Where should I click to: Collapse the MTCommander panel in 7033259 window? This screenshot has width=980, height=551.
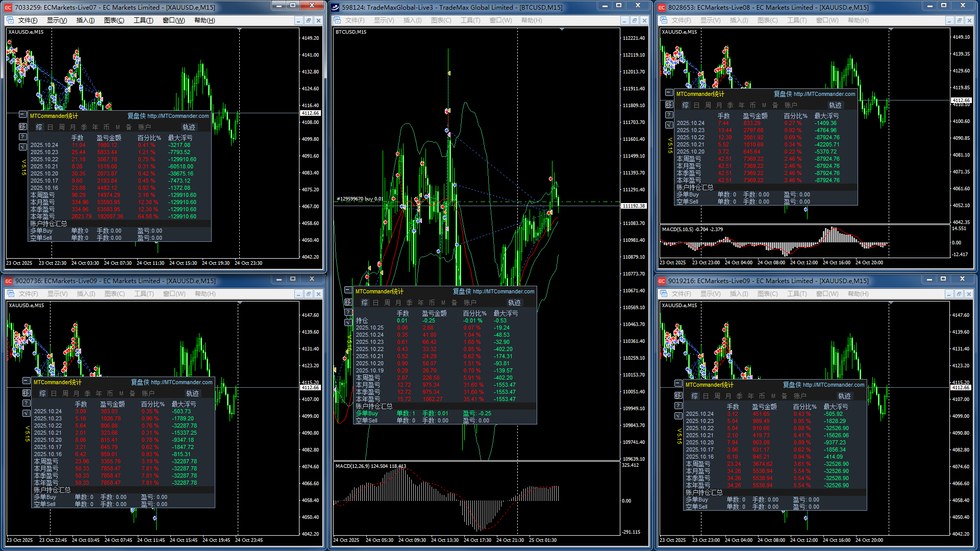[22, 114]
